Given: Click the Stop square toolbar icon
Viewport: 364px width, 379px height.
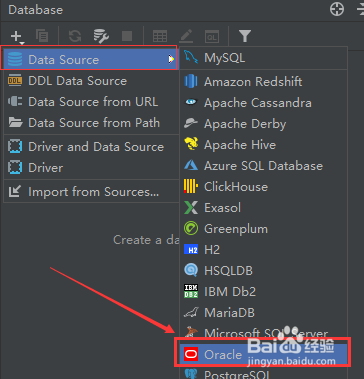Looking at the screenshot, I should tap(127, 36).
